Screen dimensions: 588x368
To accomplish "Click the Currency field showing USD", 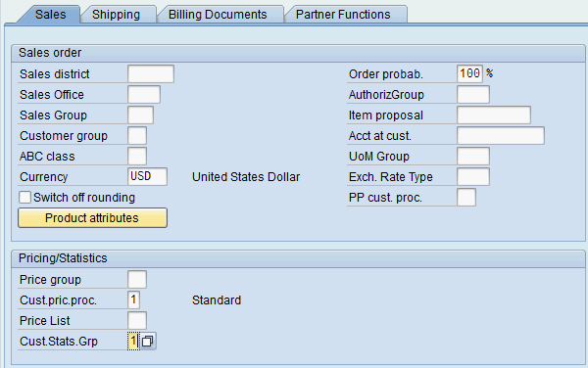I will 147,176.
